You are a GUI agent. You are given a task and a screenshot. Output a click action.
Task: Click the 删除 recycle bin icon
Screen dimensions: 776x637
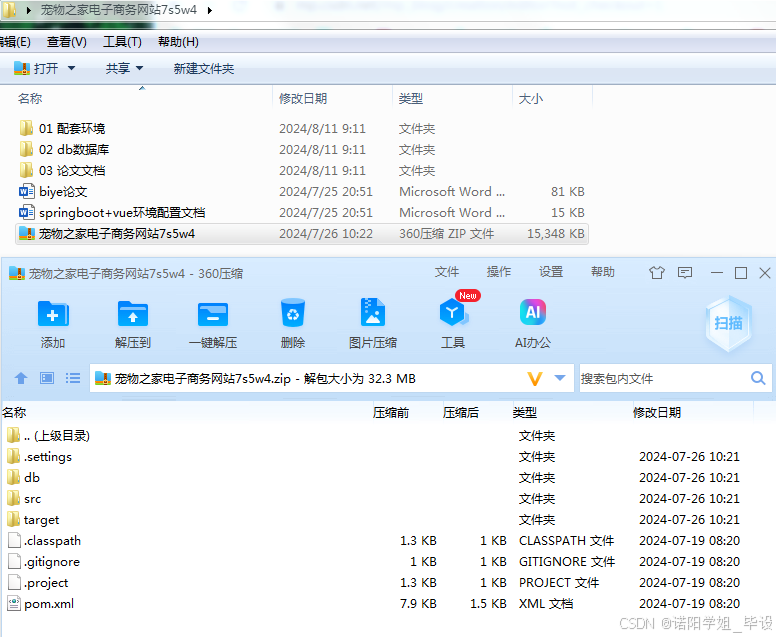292,313
